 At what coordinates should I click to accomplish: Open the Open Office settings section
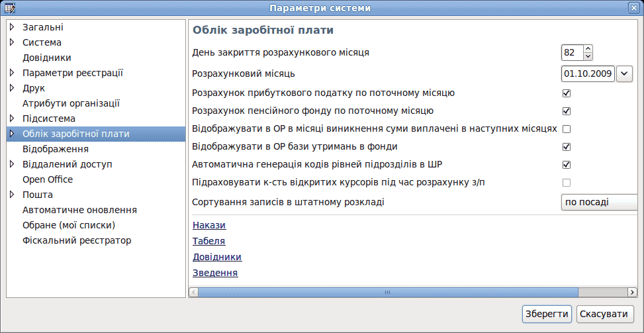click(x=48, y=179)
